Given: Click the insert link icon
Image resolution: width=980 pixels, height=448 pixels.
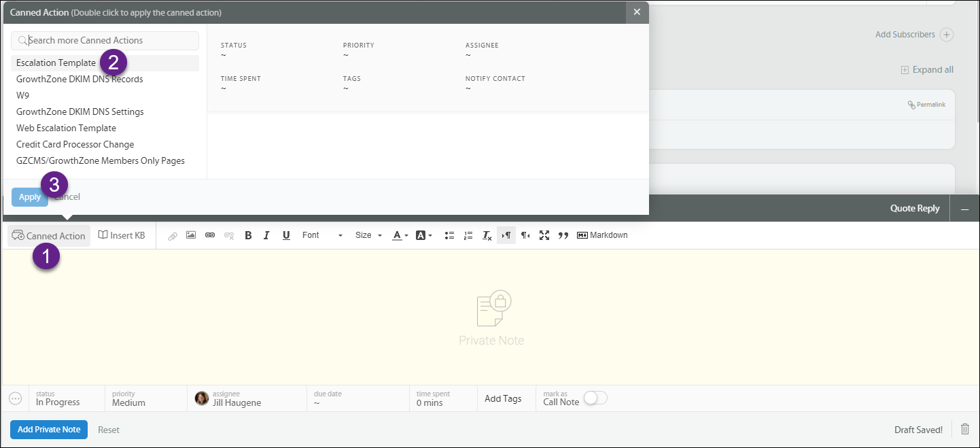Looking at the screenshot, I should (210, 235).
